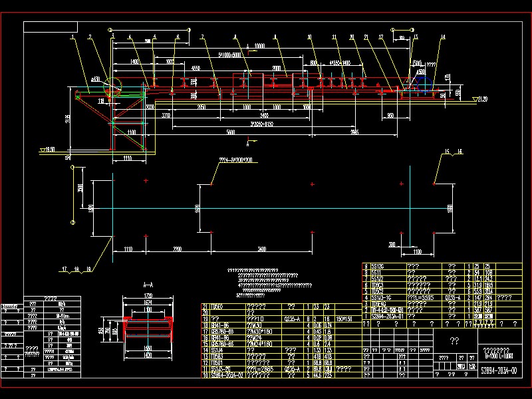Select the 1620 dimension below section A-A
Screen dimensions: 532x399
click(148, 355)
